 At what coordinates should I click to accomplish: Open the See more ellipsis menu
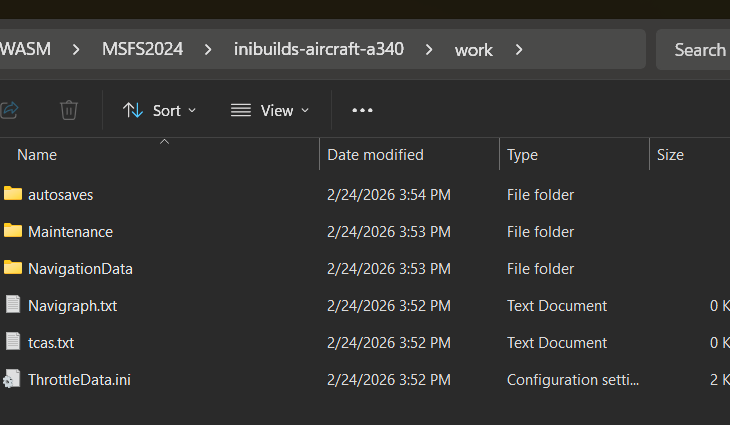(362, 110)
